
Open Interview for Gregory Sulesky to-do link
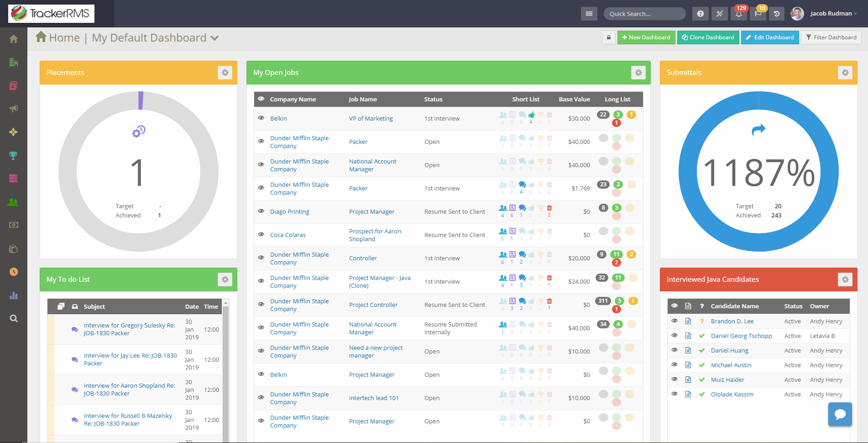[x=130, y=329]
